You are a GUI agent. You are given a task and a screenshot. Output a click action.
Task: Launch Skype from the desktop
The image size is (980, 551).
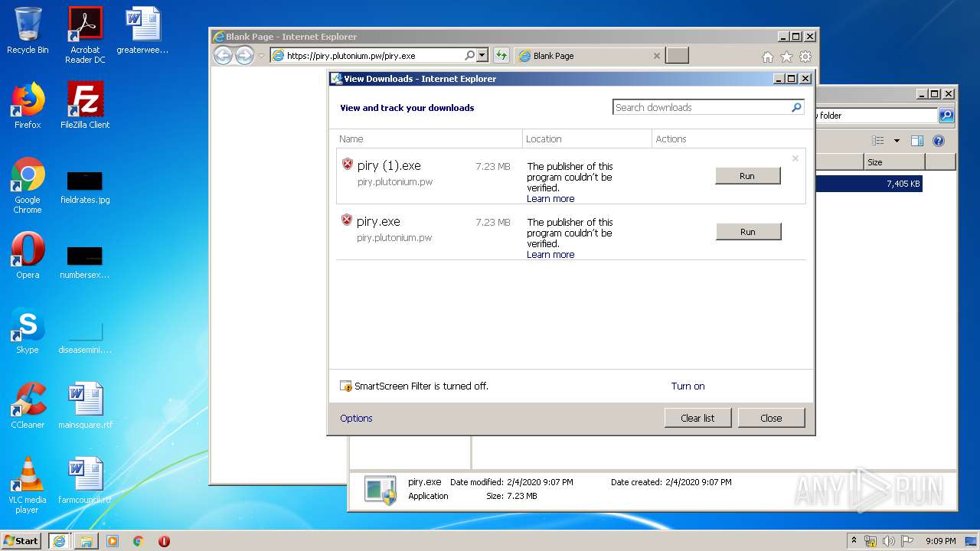(x=28, y=331)
